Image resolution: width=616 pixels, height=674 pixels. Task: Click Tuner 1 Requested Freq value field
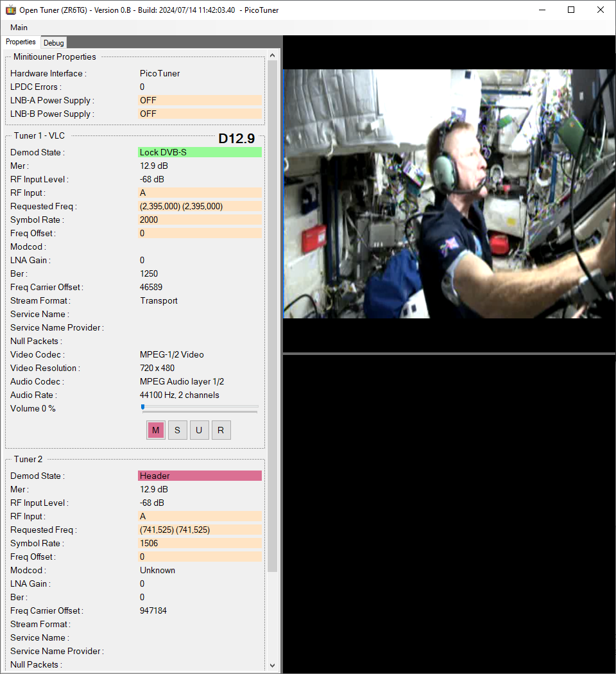[x=200, y=206]
